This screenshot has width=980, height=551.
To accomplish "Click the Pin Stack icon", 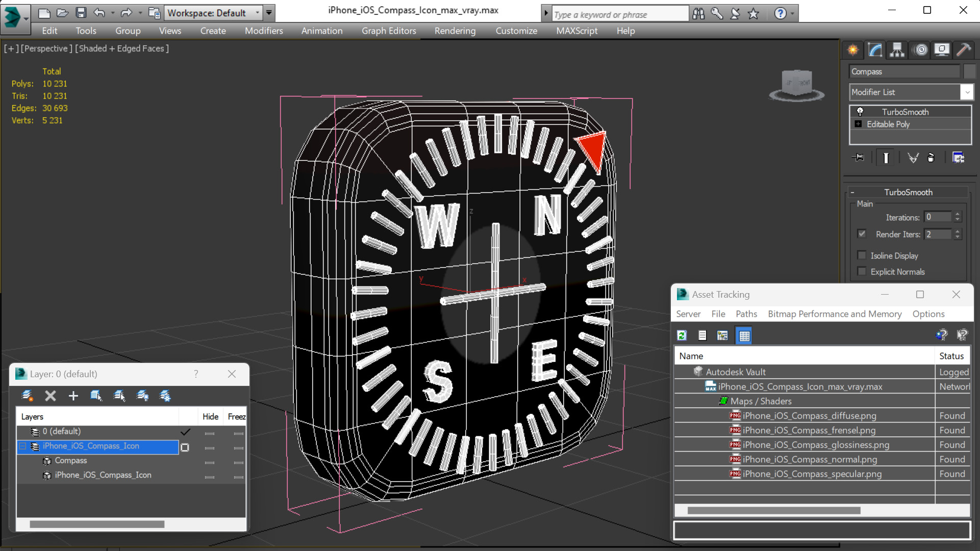I will tap(858, 158).
